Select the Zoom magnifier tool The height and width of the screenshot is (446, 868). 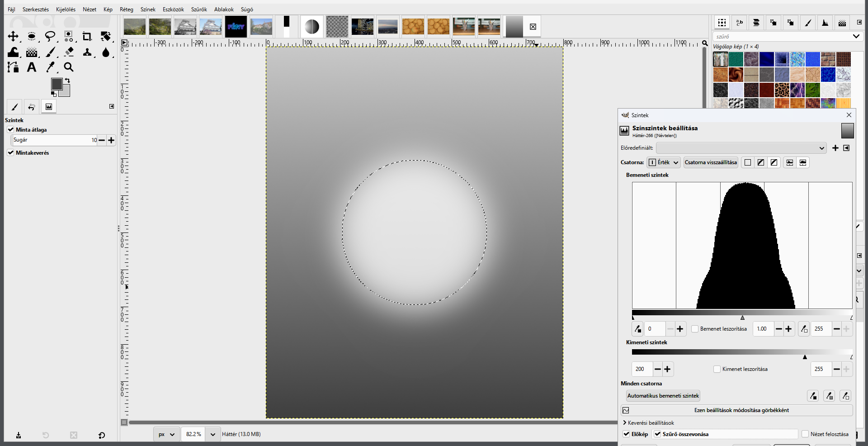point(69,67)
